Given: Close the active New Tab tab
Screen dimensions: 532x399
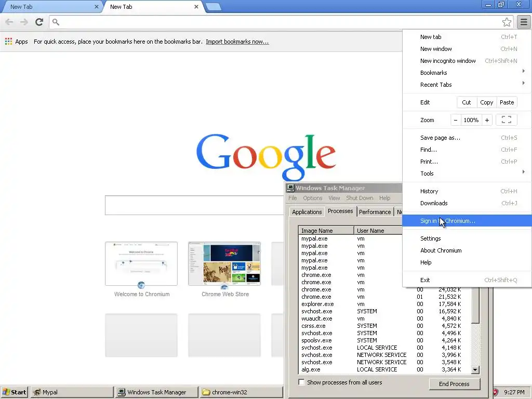Looking at the screenshot, I should [x=196, y=7].
